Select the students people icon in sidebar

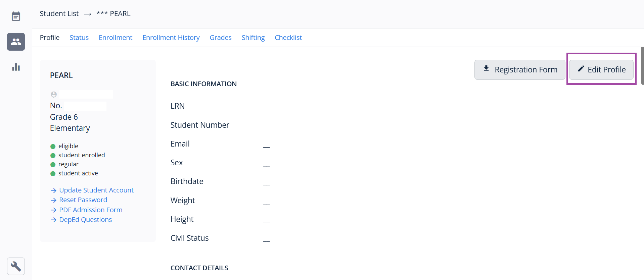click(x=16, y=42)
